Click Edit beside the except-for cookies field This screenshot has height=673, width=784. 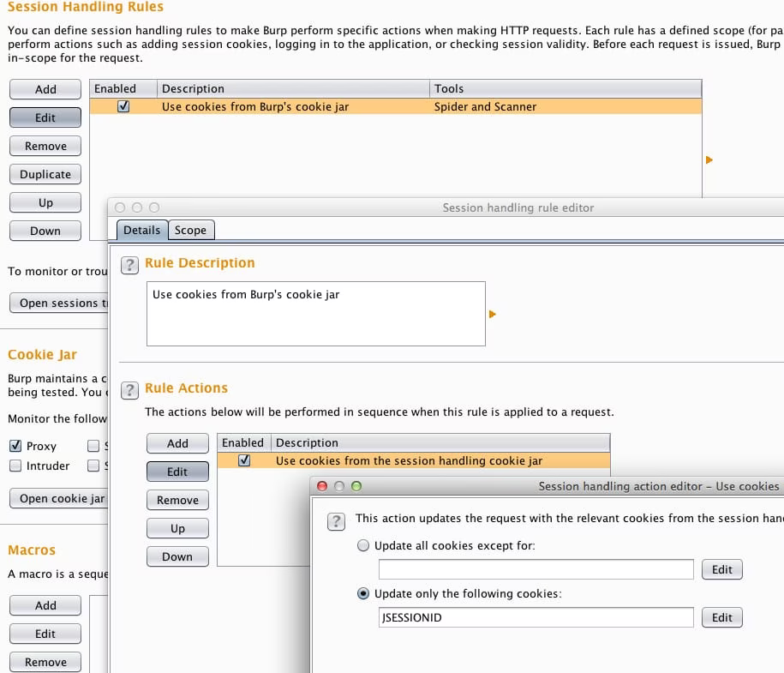coord(722,569)
